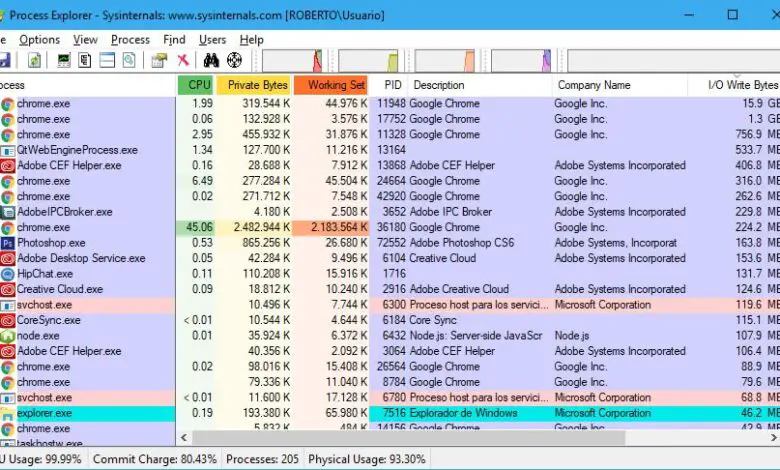Click Physical Usage: 93.30% in status bar
Screen dimensions: 780x470
(367, 459)
